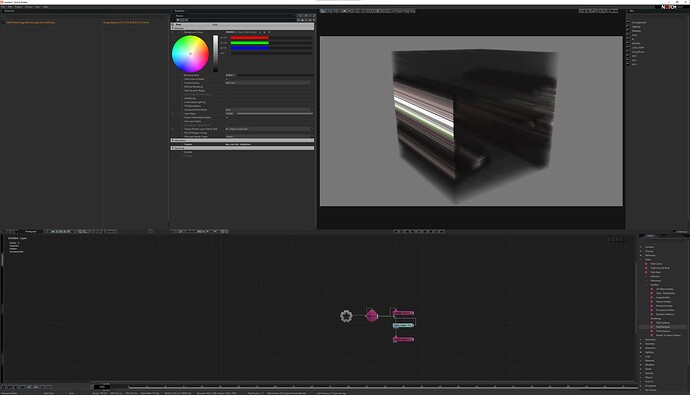This screenshot has width=690, height=395.
Task: Open the File menu
Action: tap(3, 7)
